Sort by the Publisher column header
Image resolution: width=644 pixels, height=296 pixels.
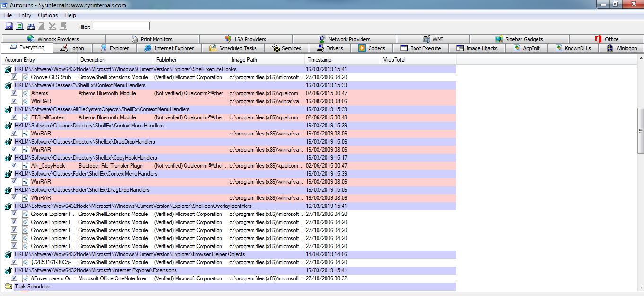coord(167,60)
